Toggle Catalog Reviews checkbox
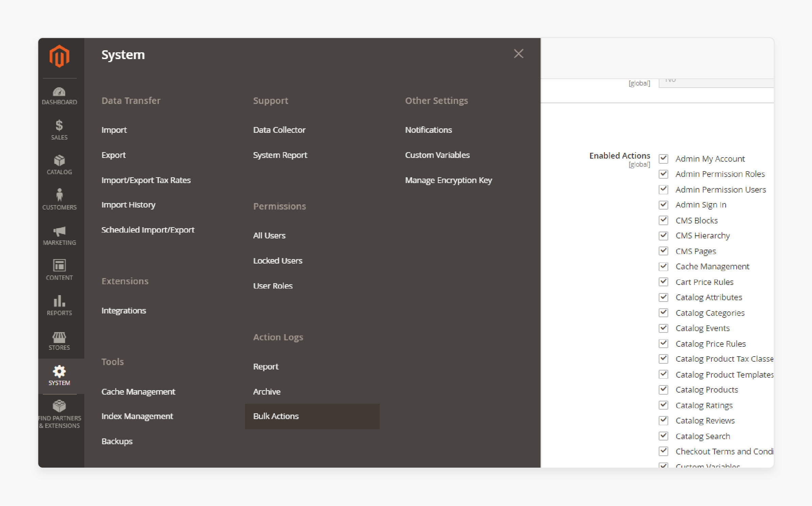Image resolution: width=812 pixels, height=506 pixels. pyautogui.click(x=663, y=421)
